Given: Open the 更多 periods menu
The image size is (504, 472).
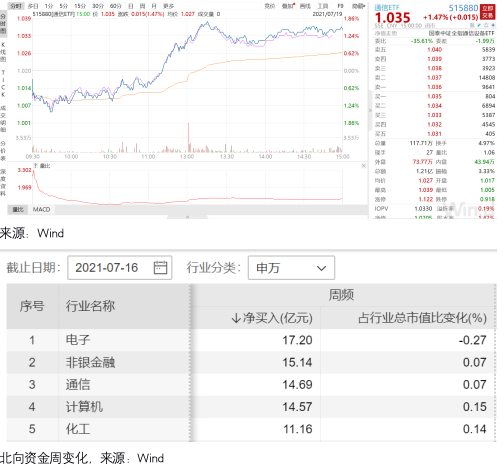Looking at the screenshot, I should 169,6.
